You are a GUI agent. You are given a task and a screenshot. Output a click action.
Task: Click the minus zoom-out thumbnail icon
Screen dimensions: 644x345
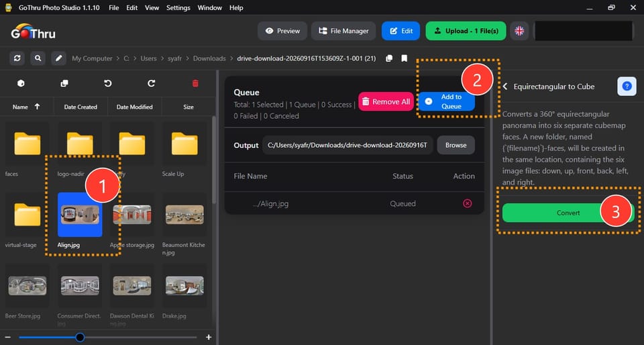point(7,337)
